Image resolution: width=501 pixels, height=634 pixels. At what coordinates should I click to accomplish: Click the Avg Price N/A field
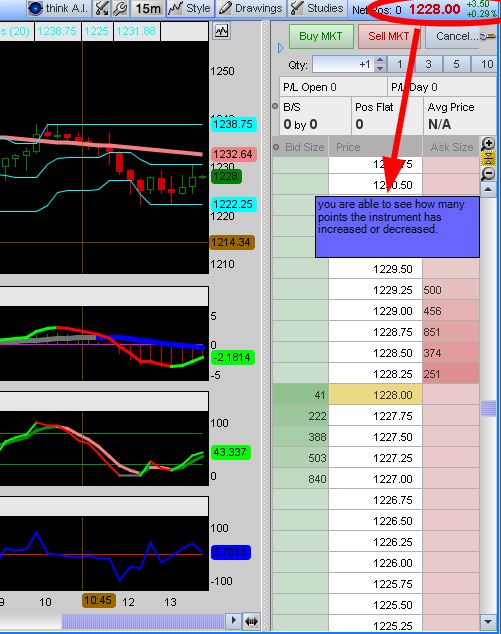tap(459, 116)
